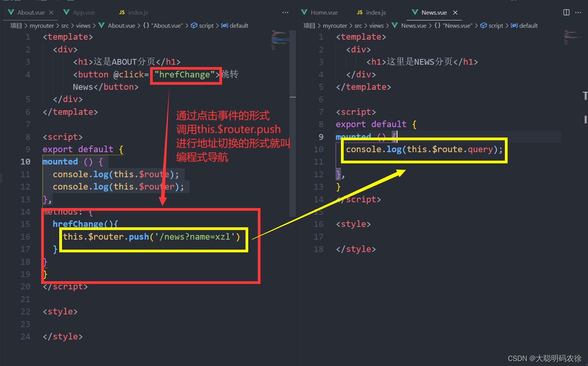Open the script breadcrumb above the News.vue editor
This screenshot has height=366, width=588.
[x=496, y=25]
